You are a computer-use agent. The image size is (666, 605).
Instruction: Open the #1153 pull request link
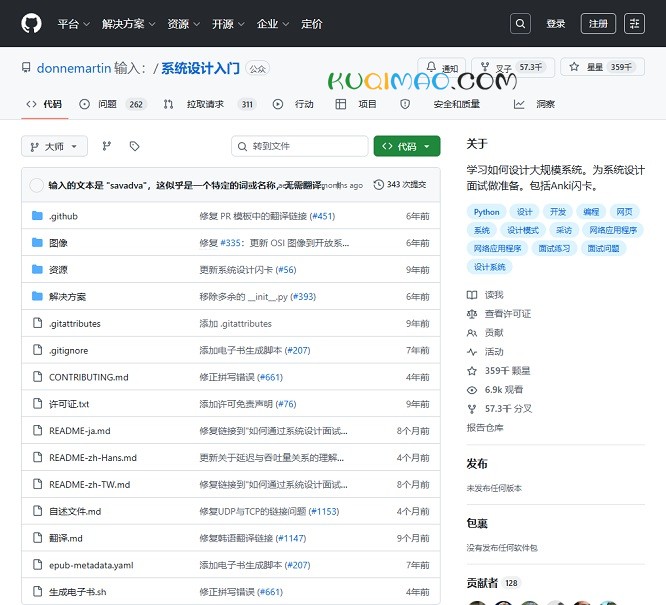click(x=324, y=511)
